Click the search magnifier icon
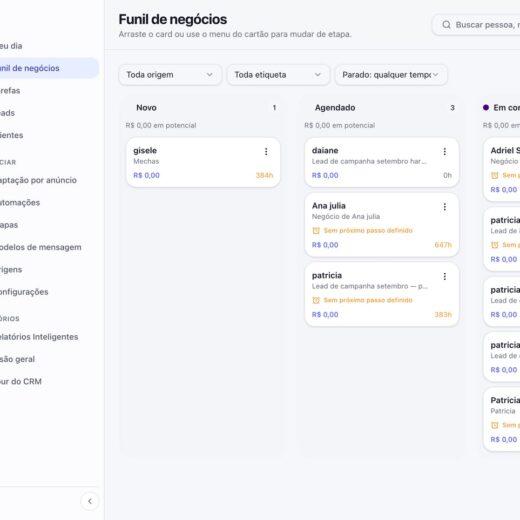Screen dimensions: 520x520 tap(446, 25)
